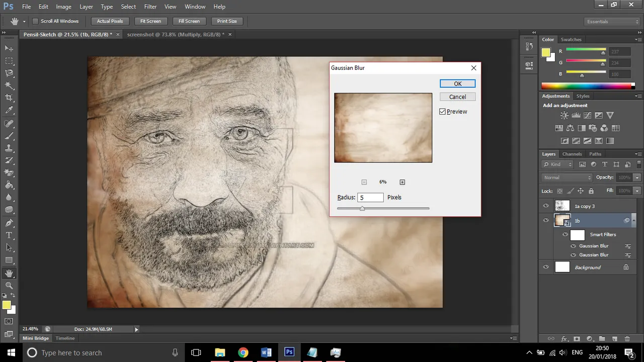Add a Vibrance adjustment
644x362 pixels.
tap(610, 115)
